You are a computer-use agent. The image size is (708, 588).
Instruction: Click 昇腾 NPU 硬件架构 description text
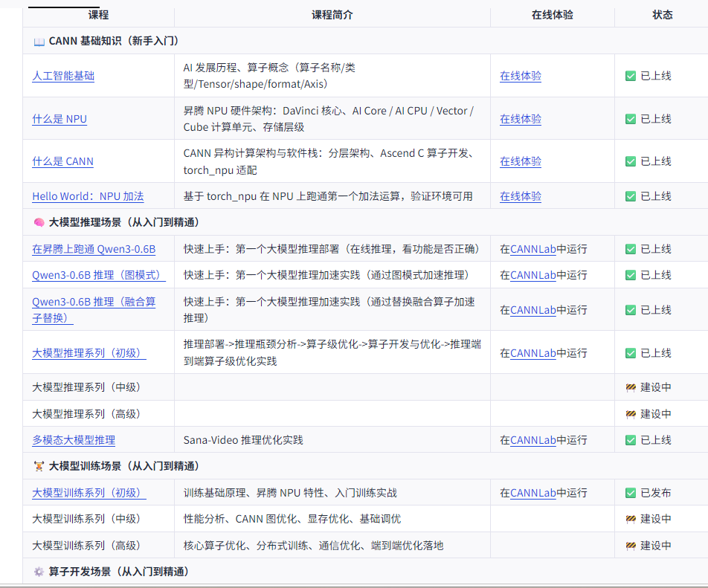point(328,119)
